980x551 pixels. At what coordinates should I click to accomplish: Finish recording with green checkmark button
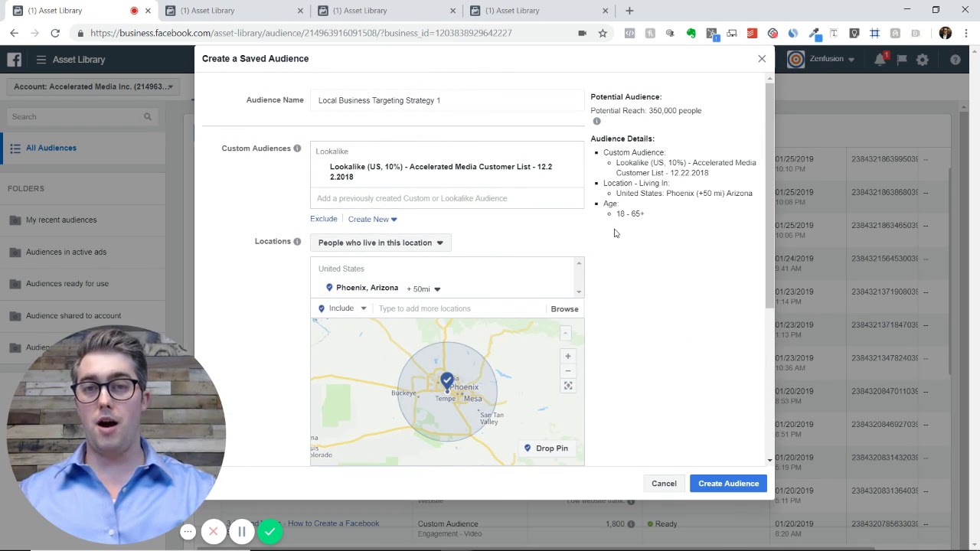269,532
